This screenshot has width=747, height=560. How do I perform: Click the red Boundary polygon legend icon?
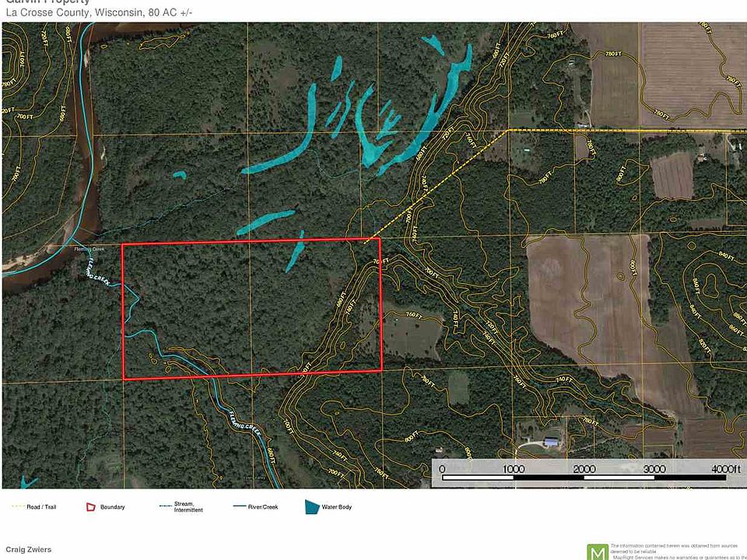click(x=91, y=507)
